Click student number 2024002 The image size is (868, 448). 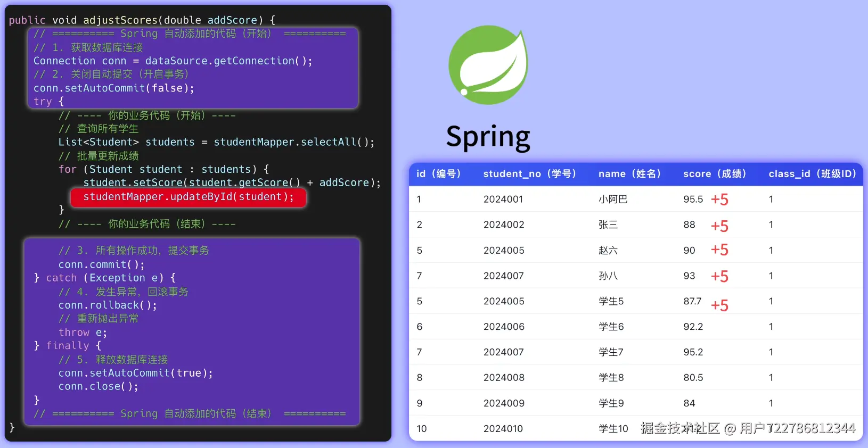[x=504, y=225]
